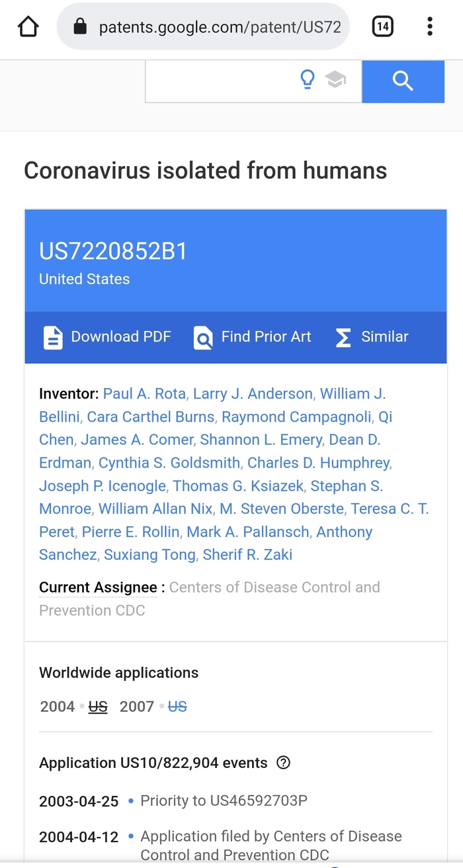This screenshot has width=463, height=868.
Task: Click the help icon beside application events
Action: (x=284, y=762)
